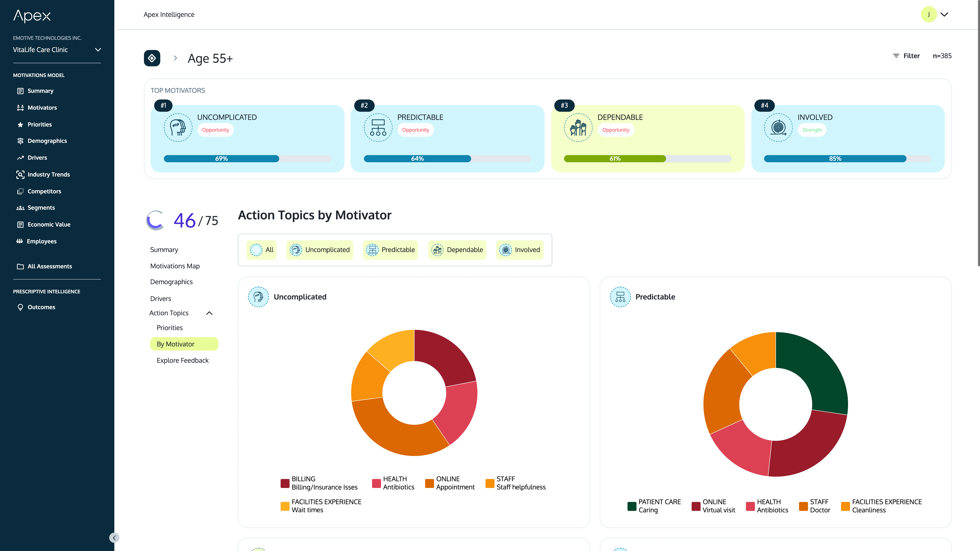Viewport: 980px width, 551px height.
Task: Click the Competitors sidebar icon
Action: tap(21, 191)
